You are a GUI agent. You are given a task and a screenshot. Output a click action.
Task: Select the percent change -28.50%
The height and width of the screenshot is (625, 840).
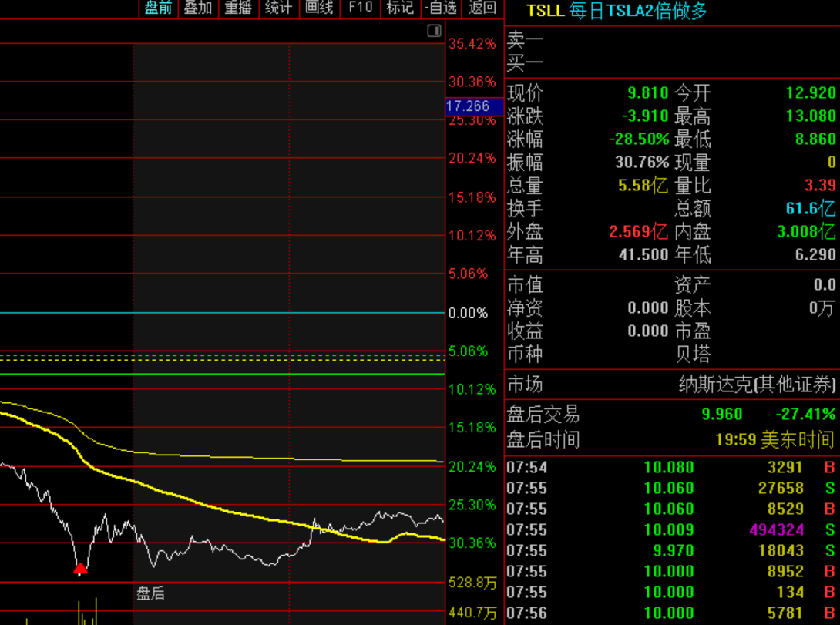(x=639, y=139)
